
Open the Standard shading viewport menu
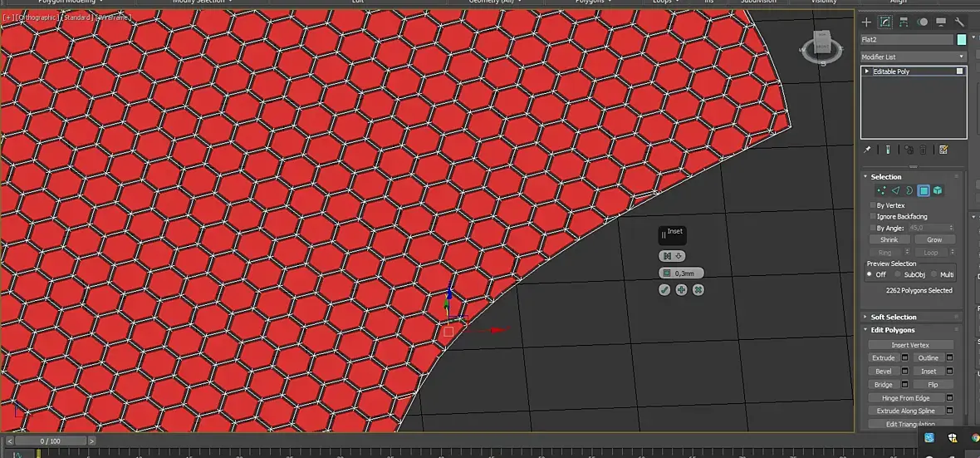click(x=76, y=17)
